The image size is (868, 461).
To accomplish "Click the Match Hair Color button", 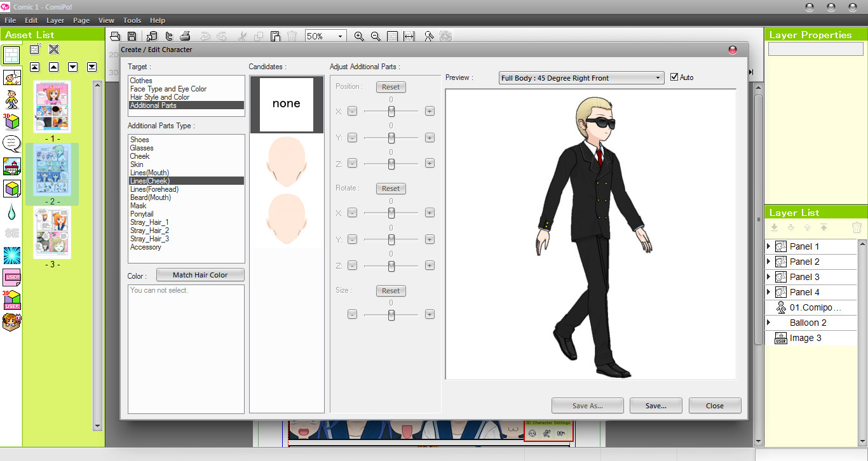I will 200,274.
